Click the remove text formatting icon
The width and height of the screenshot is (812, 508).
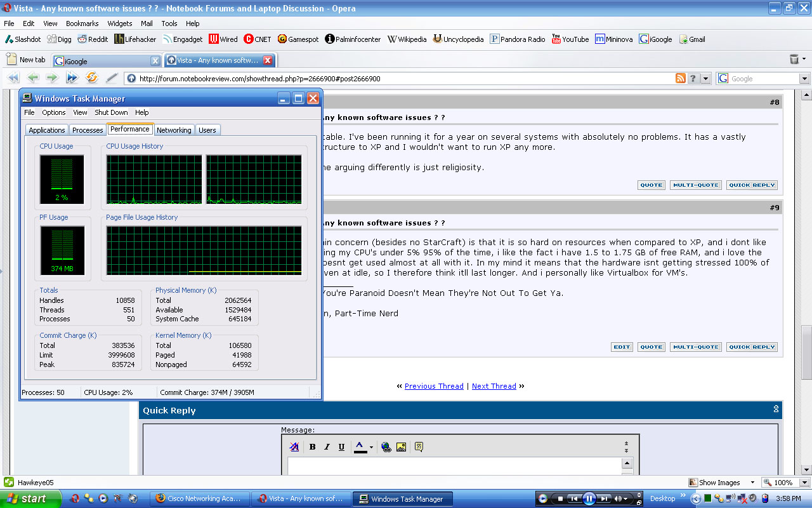click(x=294, y=447)
